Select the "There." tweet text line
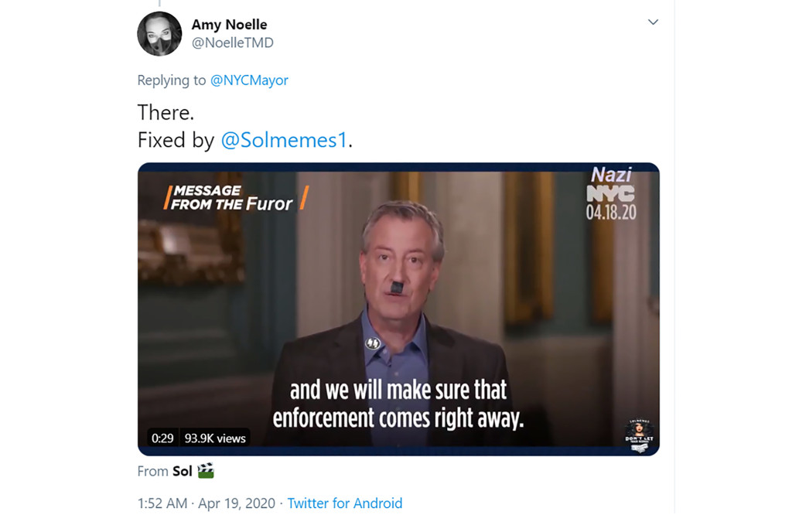The image size is (799, 532). point(166,112)
